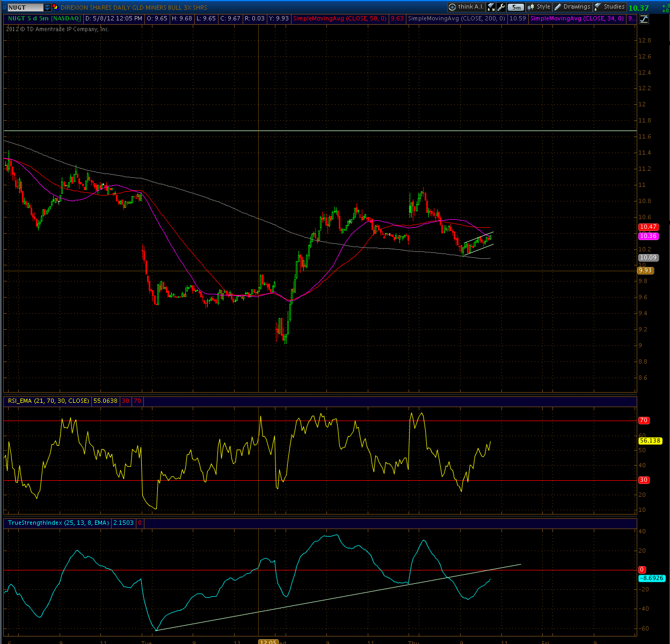
Task: Click the red 70 RSI axis label
Action: coord(644,421)
